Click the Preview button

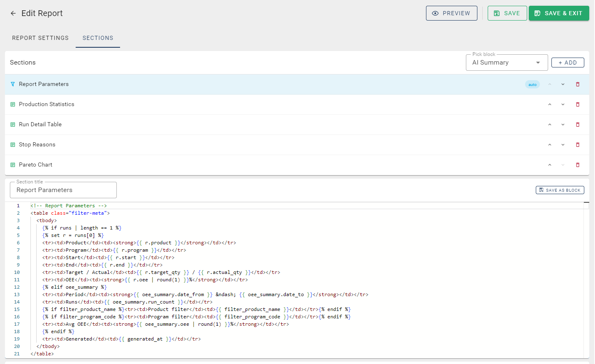pyautogui.click(x=451, y=13)
